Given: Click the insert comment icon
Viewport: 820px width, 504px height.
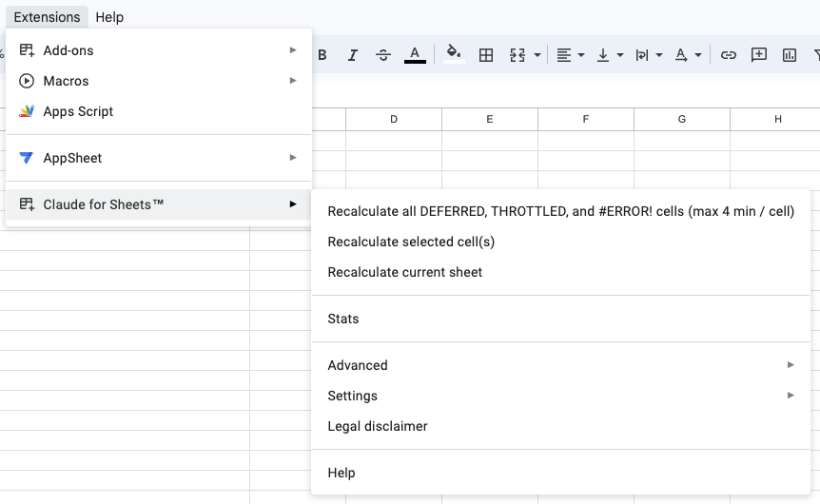Looking at the screenshot, I should pyautogui.click(x=759, y=55).
